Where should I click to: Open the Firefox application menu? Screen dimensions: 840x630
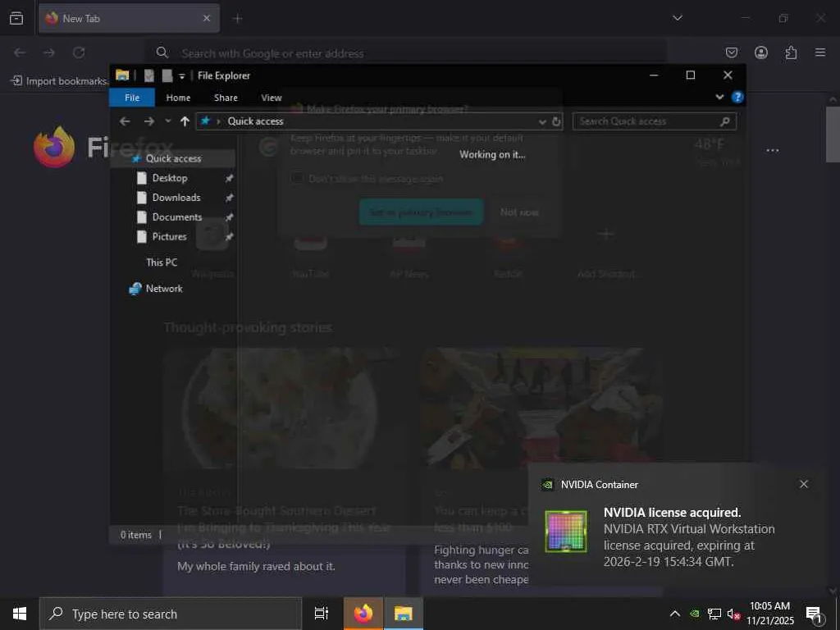pyautogui.click(x=820, y=52)
